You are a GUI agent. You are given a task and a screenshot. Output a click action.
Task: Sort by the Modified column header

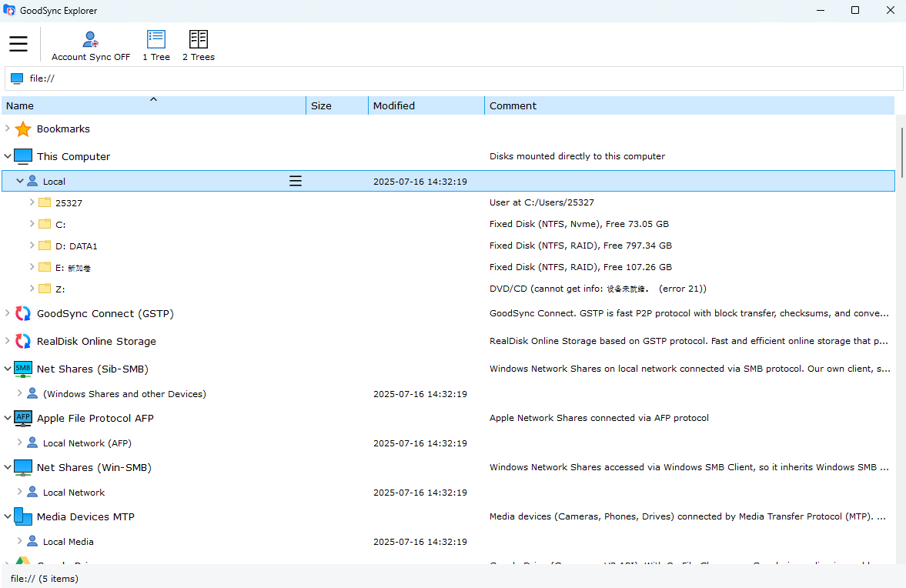[x=426, y=106]
